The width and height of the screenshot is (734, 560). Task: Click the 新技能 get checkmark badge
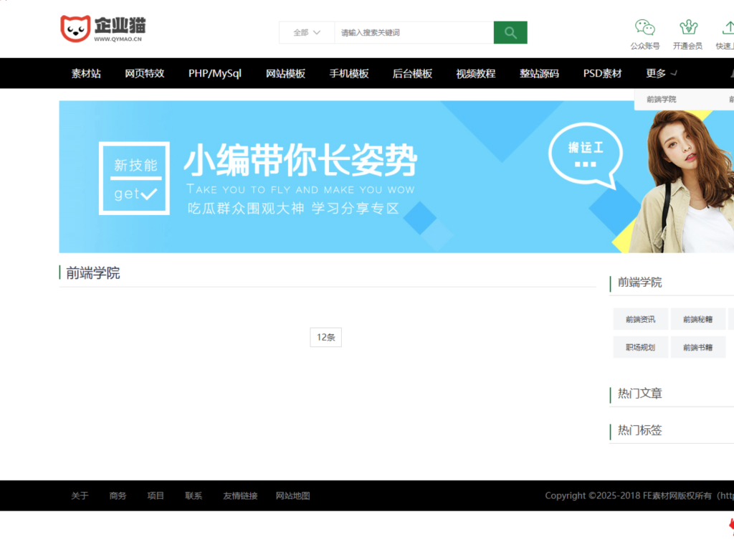point(134,178)
